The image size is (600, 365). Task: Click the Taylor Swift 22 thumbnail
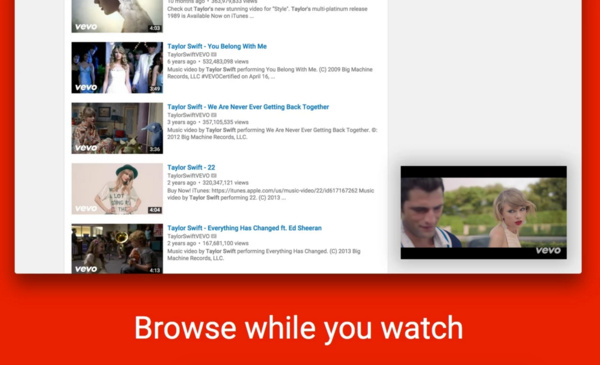[117, 189]
